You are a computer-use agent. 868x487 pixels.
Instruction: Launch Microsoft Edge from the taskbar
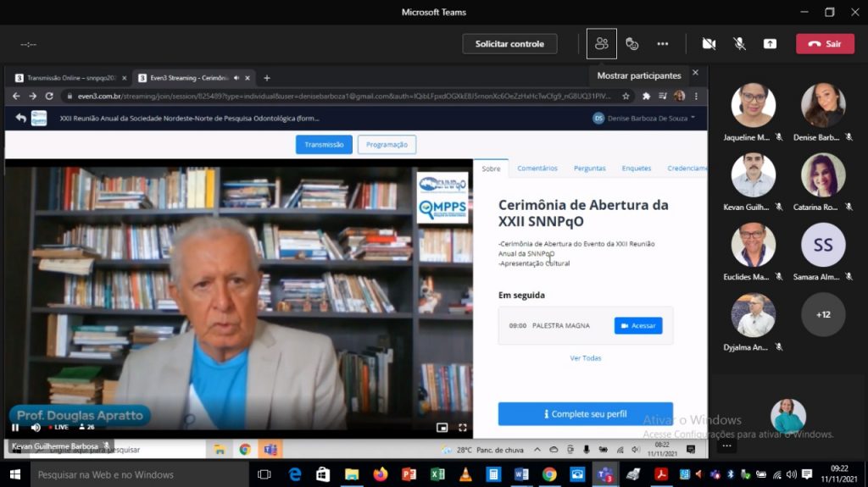(x=294, y=475)
